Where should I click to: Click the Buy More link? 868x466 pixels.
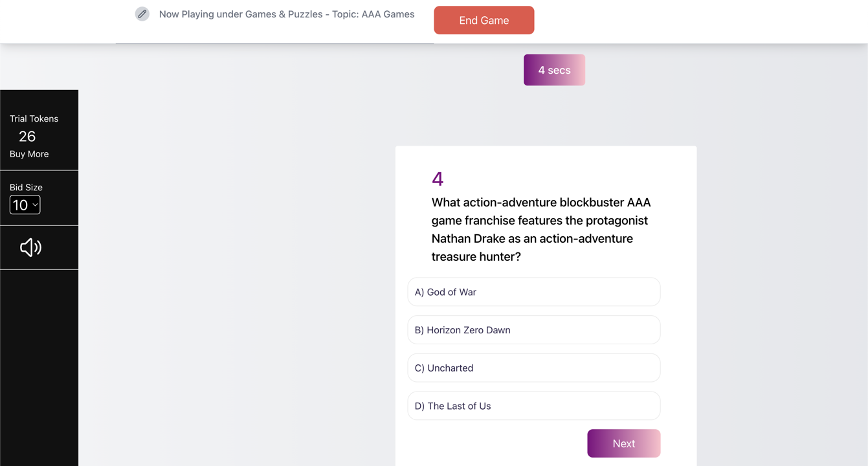[29, 154]
